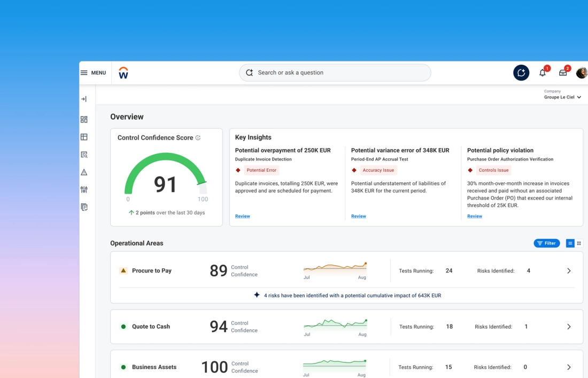Click the warning triangle sidebar icon

point(84,172)
